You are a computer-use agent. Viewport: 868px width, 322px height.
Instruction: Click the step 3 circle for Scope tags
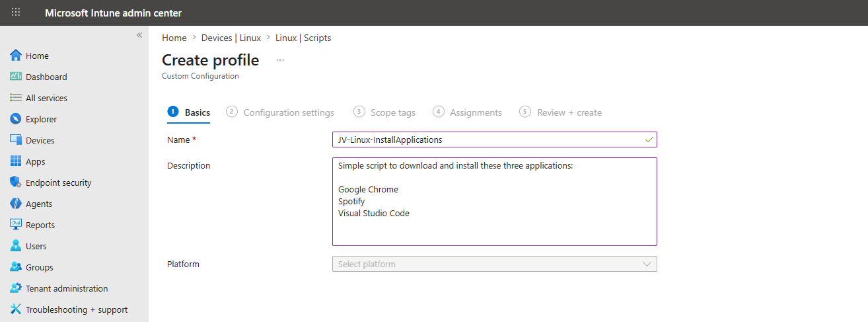359,112
